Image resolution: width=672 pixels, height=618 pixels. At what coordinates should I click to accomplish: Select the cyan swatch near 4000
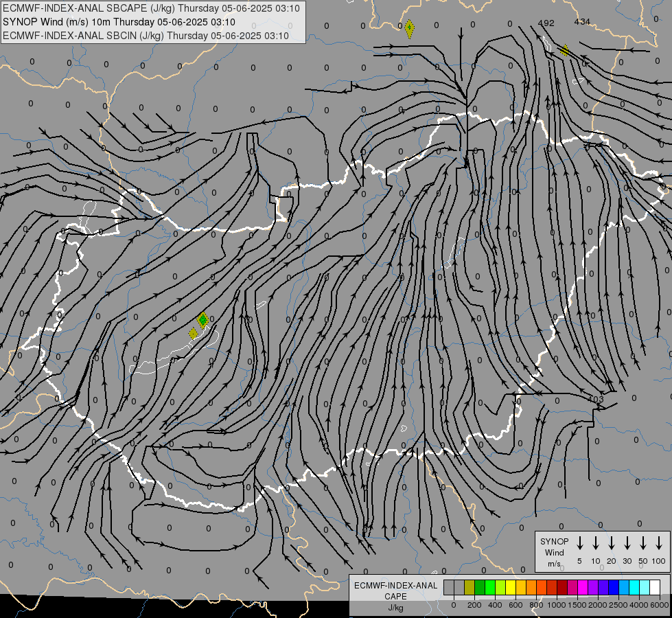[x=634, y=587]
